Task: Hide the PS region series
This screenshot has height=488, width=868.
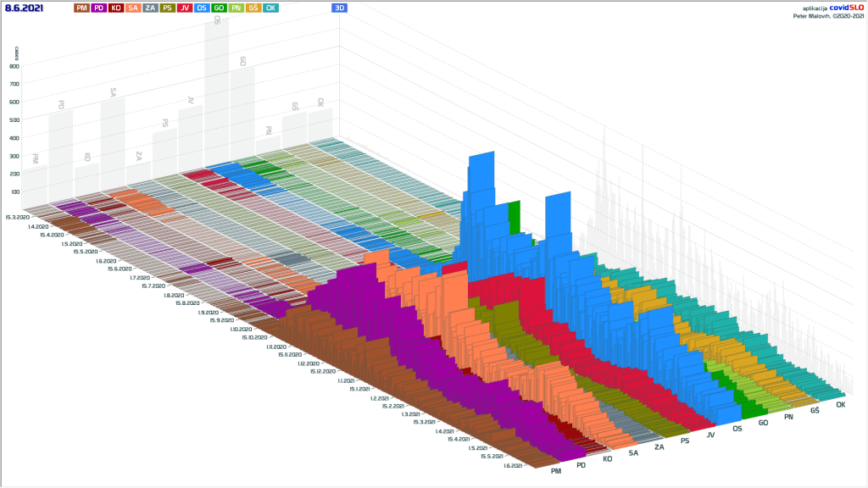Action: [x=167, y=8]
